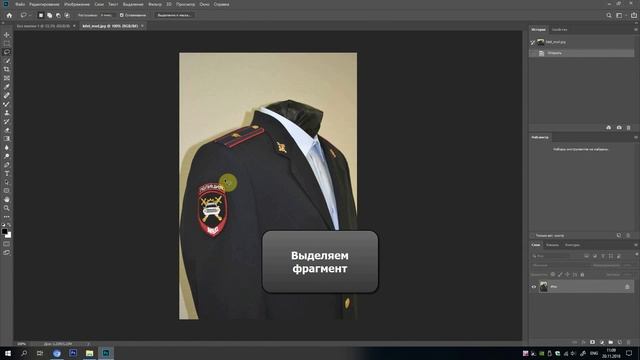Toggle the Current Tool Only checkbox
Viewport: 640px width, 360px height.
coord(532,236)
